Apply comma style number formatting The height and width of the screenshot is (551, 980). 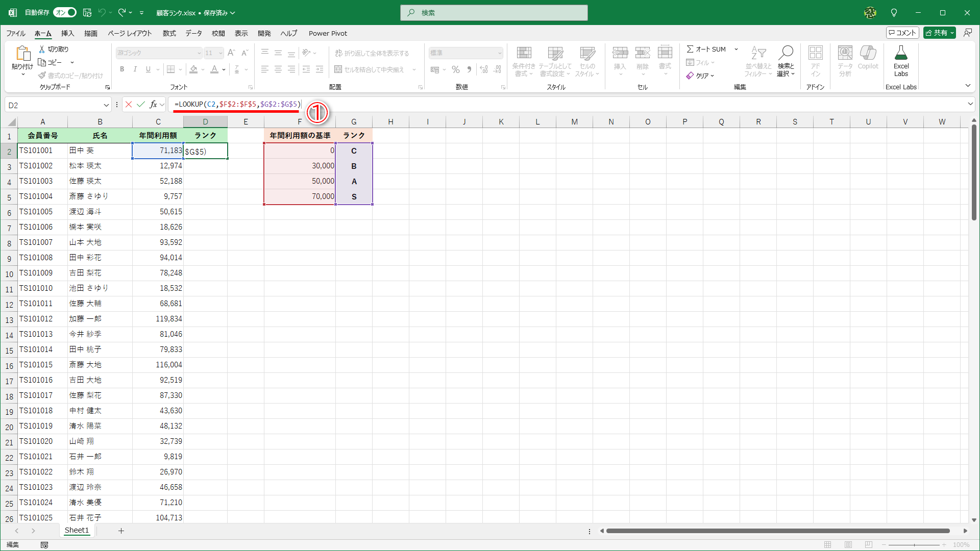(x=469, y=69)
